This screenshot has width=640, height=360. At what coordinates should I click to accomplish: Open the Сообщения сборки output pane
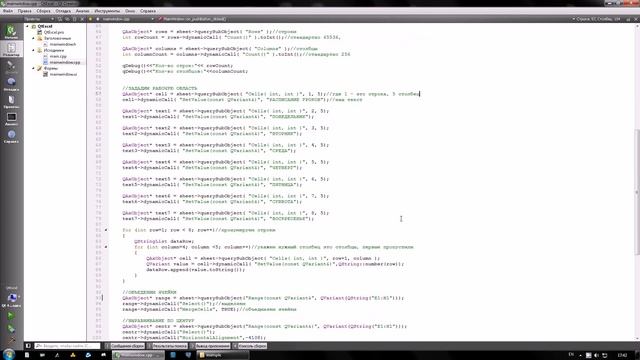click(x=125, y=346)
